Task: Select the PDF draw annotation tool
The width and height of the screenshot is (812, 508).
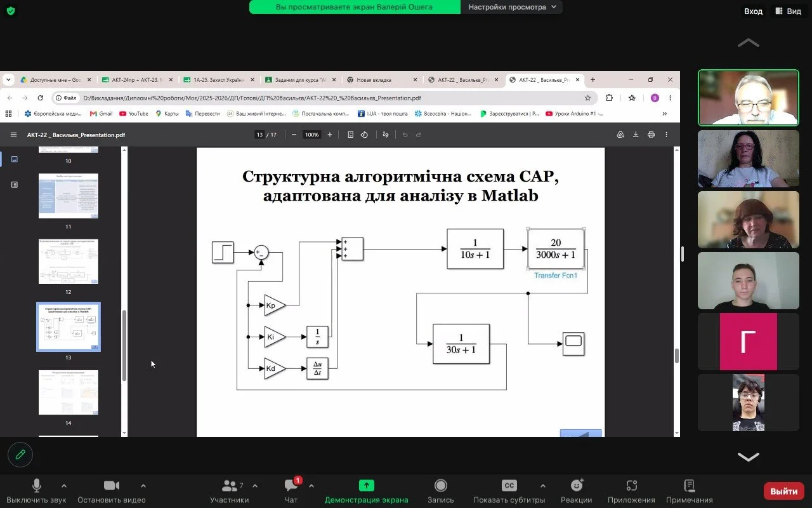Action: coord(385,135)
